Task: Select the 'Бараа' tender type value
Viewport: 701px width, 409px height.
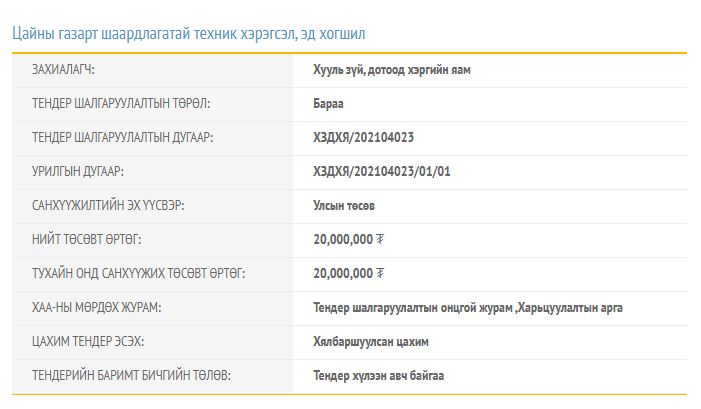Action: [x=329, y=103]
